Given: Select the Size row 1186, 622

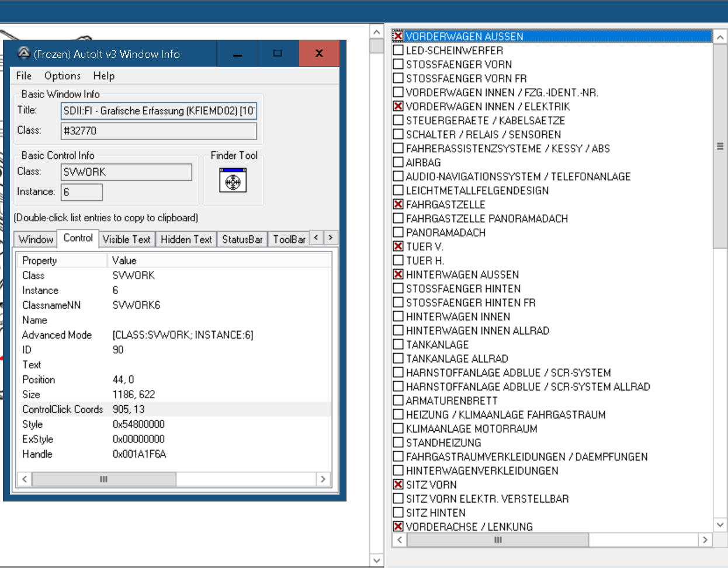Looking at the screenshot, I should (175, 395).
